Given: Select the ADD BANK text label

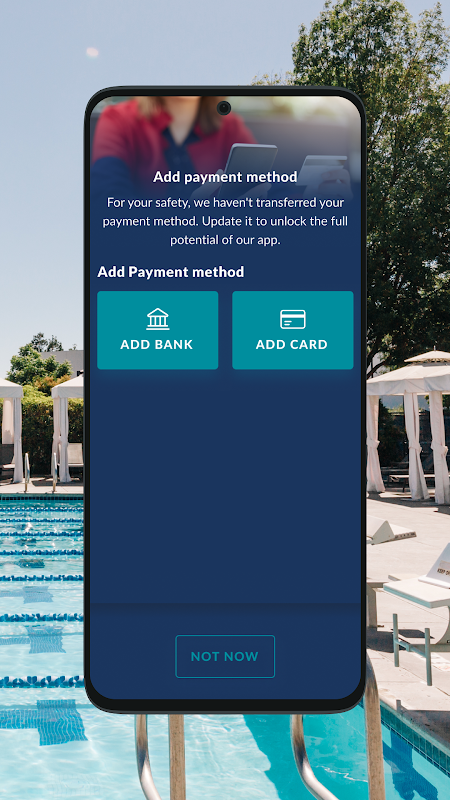Looking at the screenshot, I should tap(157, 344).
